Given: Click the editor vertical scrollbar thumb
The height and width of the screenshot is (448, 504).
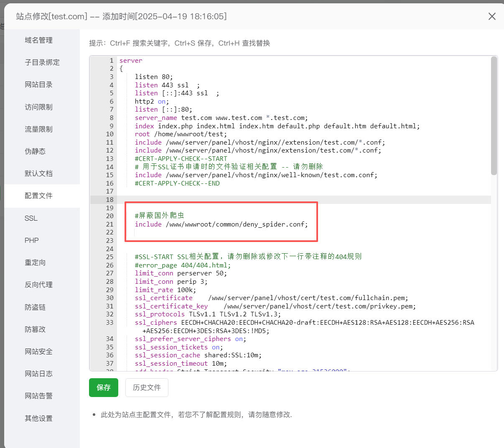Looking at the screenshot, I should [x=494, y=116].
